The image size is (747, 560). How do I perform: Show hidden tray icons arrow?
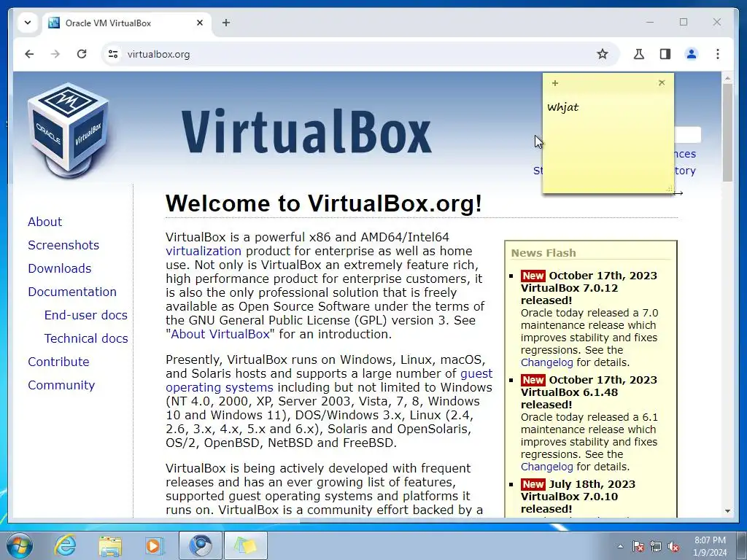(620, 546)
